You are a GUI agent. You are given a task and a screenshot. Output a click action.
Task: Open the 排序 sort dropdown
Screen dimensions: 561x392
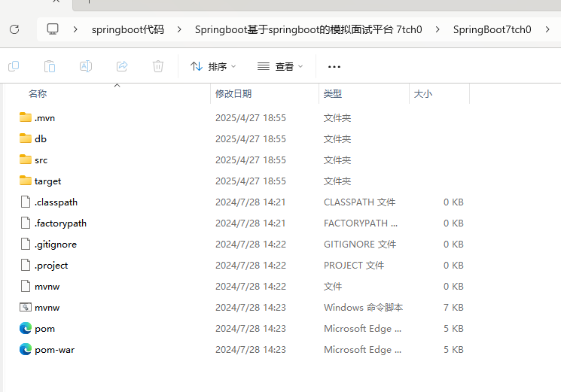point(213,66)
